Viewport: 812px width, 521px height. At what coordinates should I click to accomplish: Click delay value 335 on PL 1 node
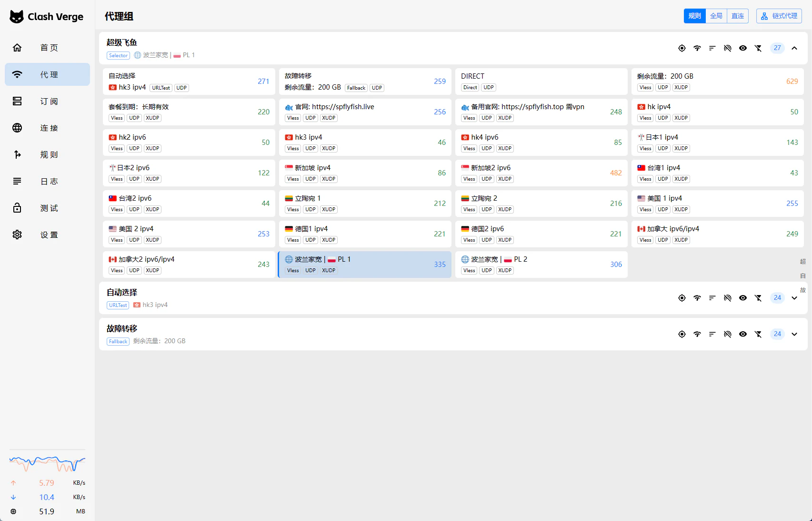440,265
